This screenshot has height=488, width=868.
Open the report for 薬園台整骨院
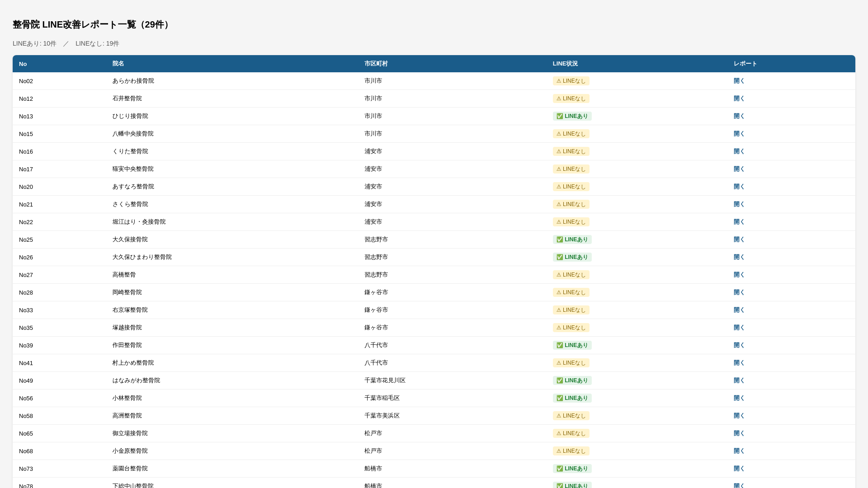click(x=739, y=469)
